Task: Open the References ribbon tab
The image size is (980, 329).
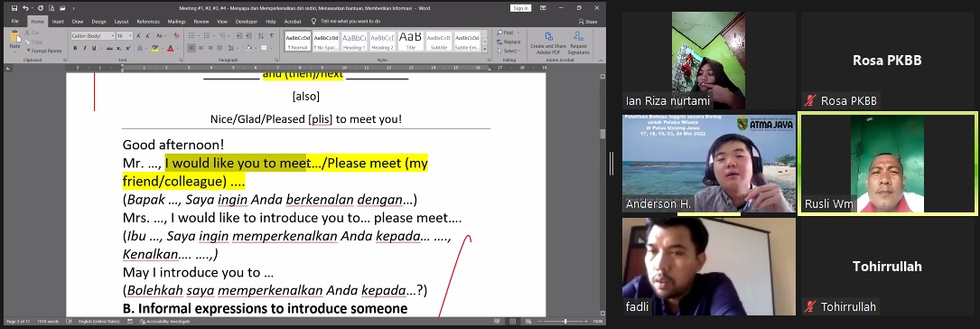Action: pos(148,22)
